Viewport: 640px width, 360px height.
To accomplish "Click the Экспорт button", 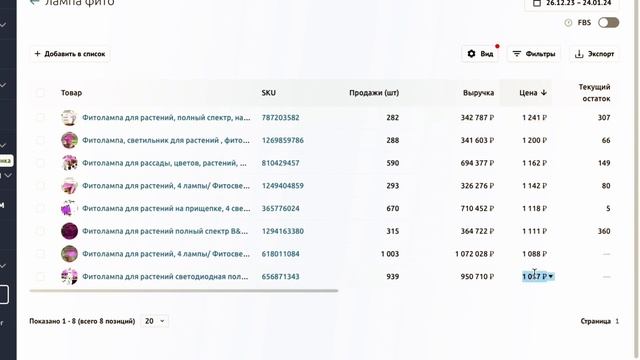I will click(x=594, y=54).
